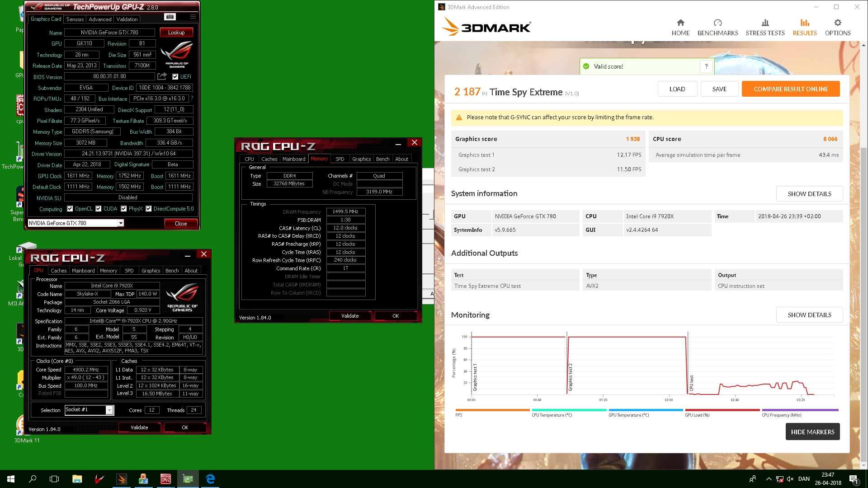Screen dimensions: 868x488
Task: Toggle the DirectCompute 5.0 checkbox
Action: [x=149, y=209]
